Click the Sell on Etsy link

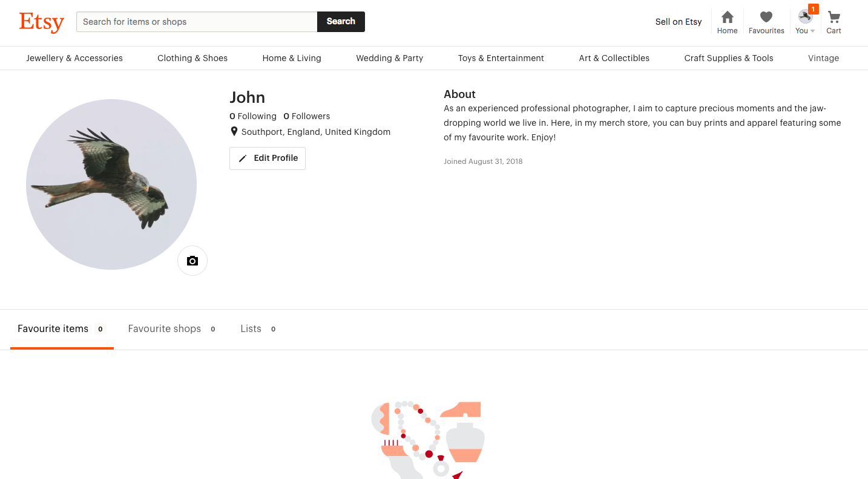(678, 21)
